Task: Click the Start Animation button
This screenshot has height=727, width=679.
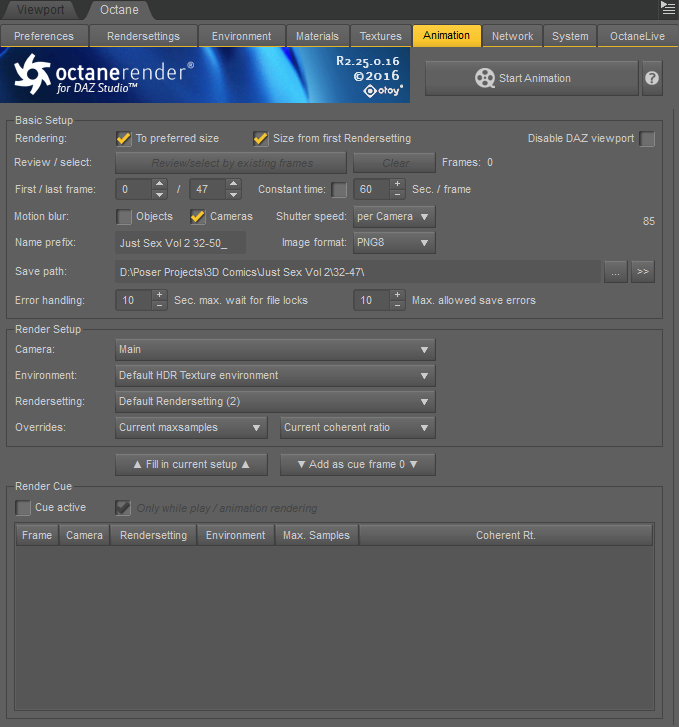Action: click(532, 78)
